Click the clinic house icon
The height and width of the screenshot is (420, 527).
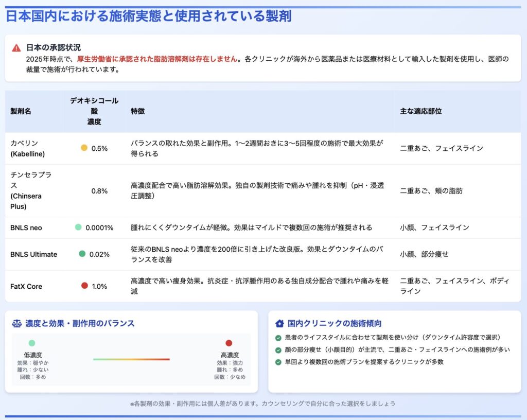point(279,324)
